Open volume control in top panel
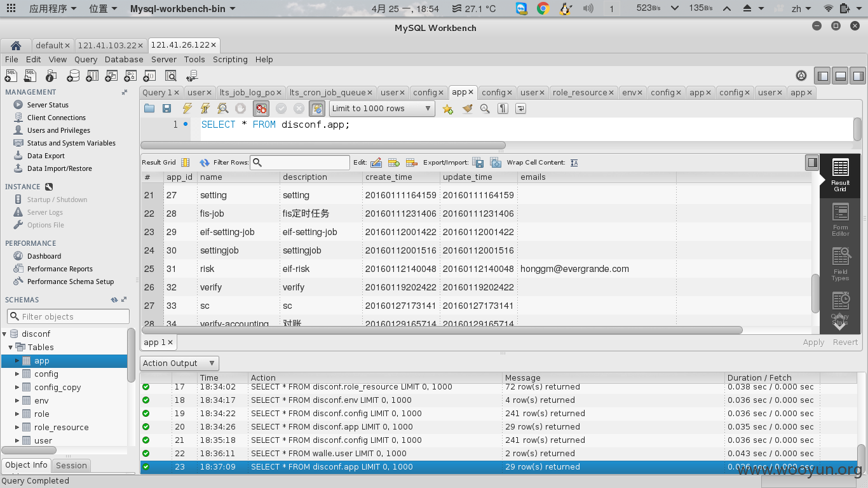Screen dimensions: 868x488 click(588, 8)
